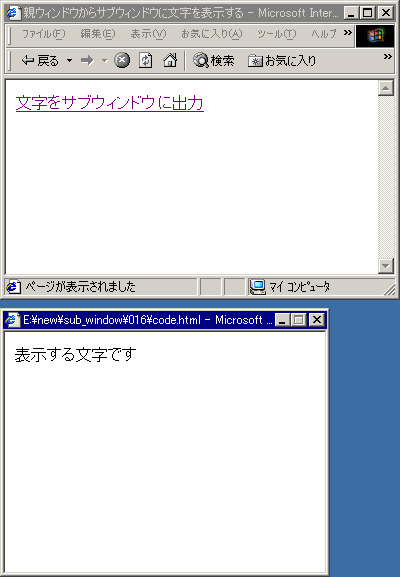This screenshot has height=577, width=400.
Task: Open the ファイル(F) menu
Action: [43, 34]
